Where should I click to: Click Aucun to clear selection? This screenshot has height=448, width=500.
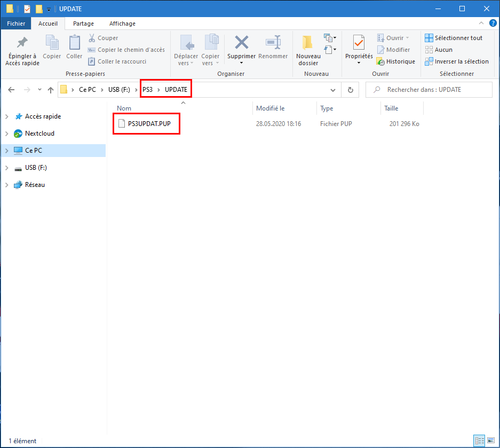[x=439, y=50]
